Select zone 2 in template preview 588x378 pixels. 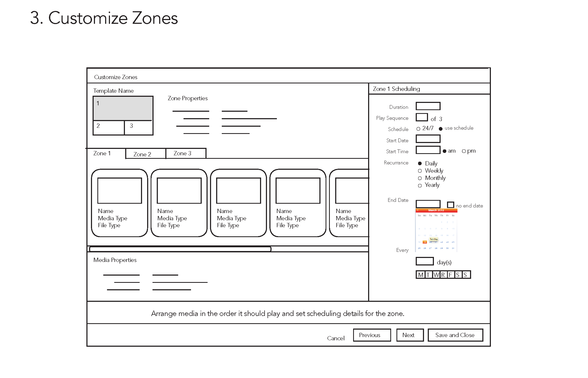pyautogui.click(x=109, y=128)
